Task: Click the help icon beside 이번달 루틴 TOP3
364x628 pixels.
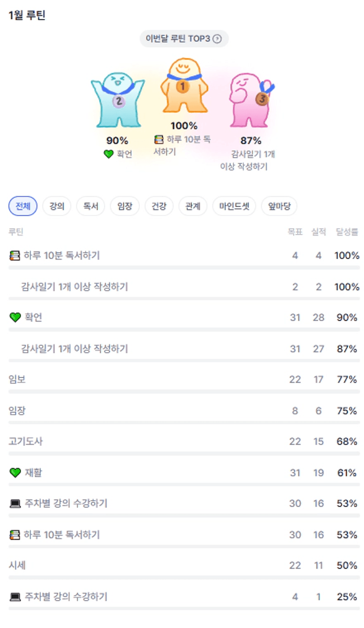Action: (x=217, y=39)
